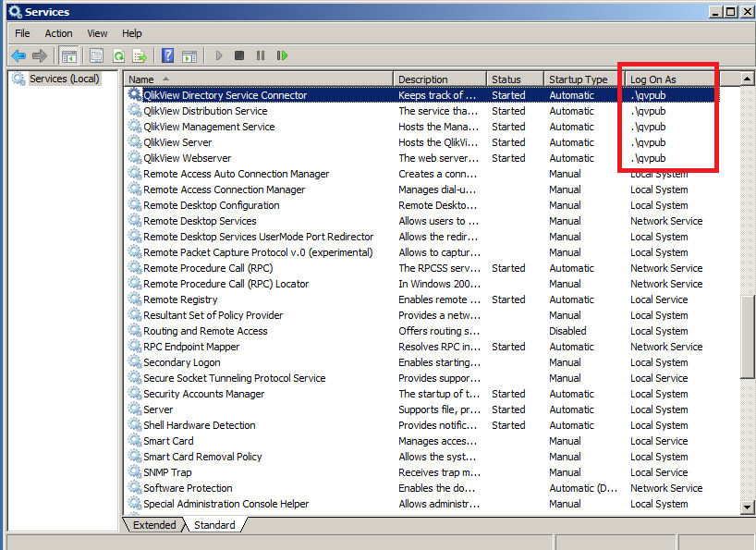Open the File menu

coord(22,33)
